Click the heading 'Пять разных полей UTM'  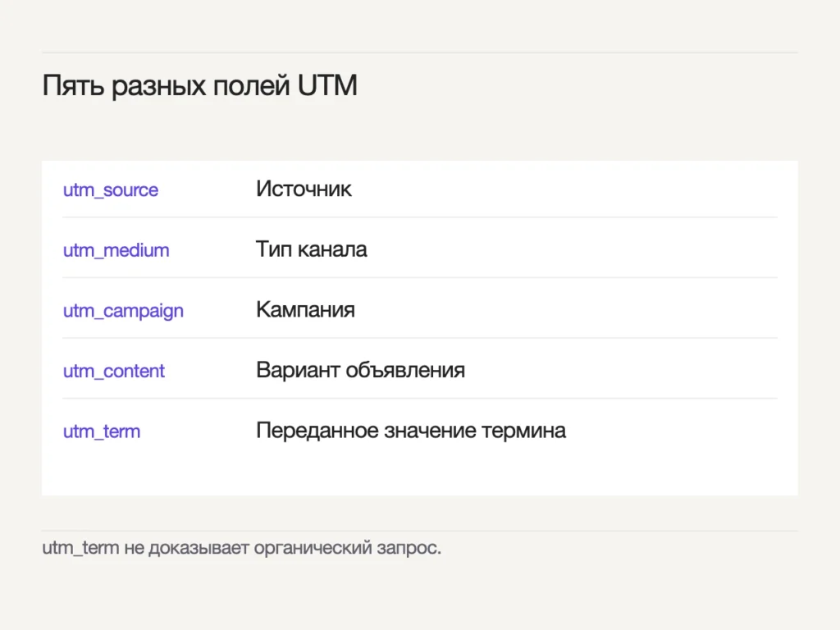[x=200, y=85]
